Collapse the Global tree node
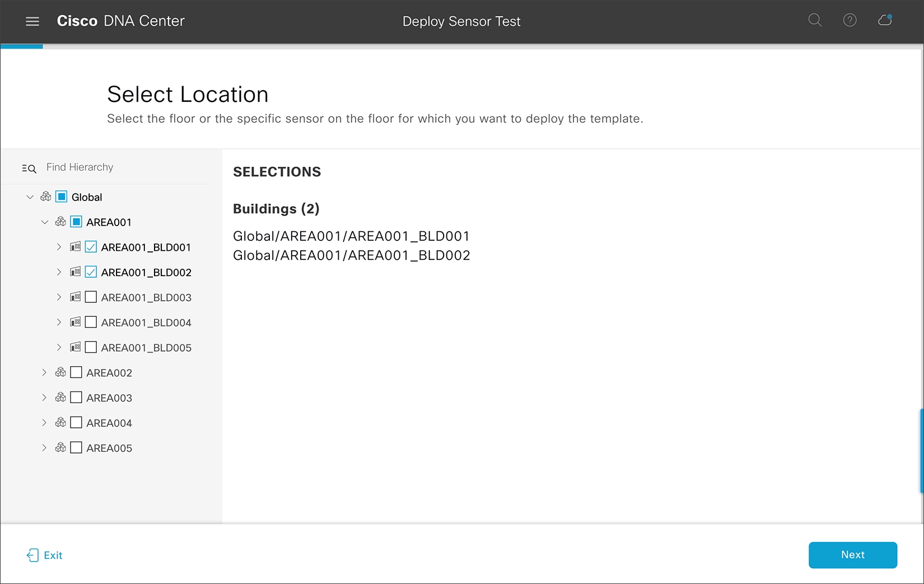 (x=30, y=197)
